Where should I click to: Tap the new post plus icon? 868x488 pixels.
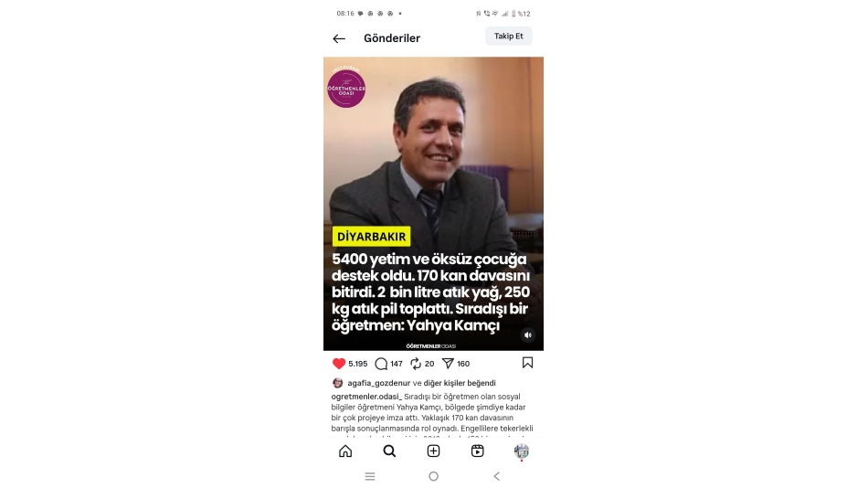pos(433,451)
